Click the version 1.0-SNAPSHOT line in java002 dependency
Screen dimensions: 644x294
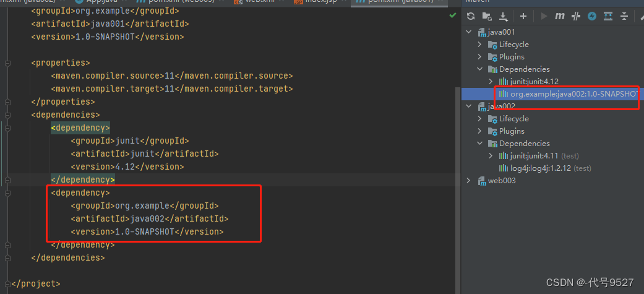(147, 232)
